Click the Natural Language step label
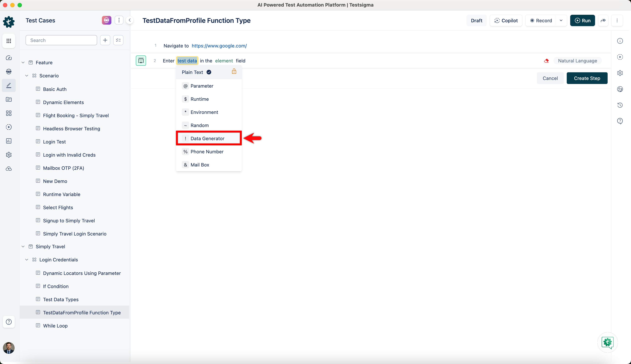 click(578, 61)
